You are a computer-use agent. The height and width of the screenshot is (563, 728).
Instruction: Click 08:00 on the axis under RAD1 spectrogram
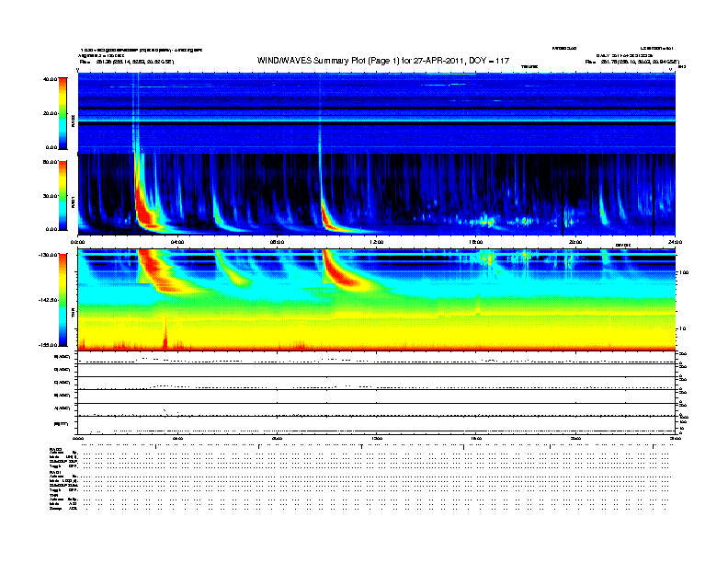click(278, 242)
